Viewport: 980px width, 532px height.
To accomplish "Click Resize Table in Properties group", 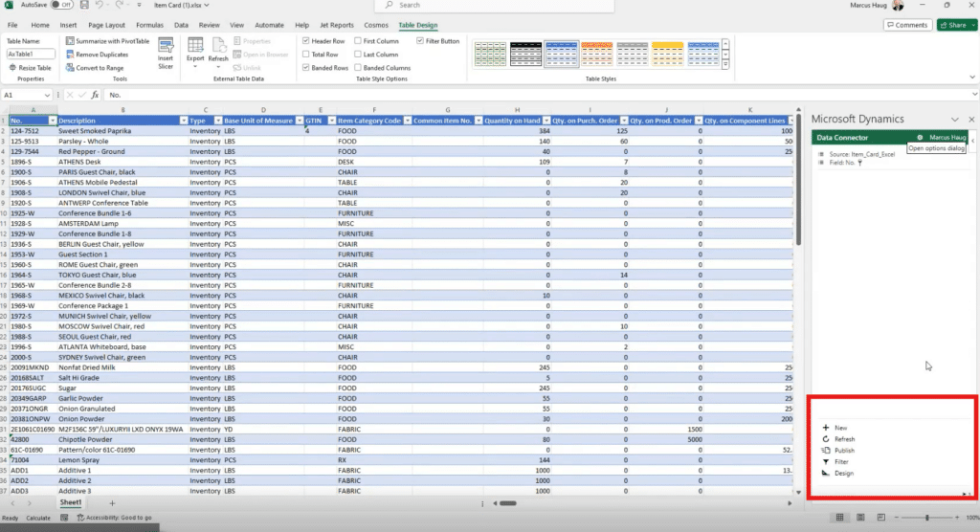I will tap(30, 68).
